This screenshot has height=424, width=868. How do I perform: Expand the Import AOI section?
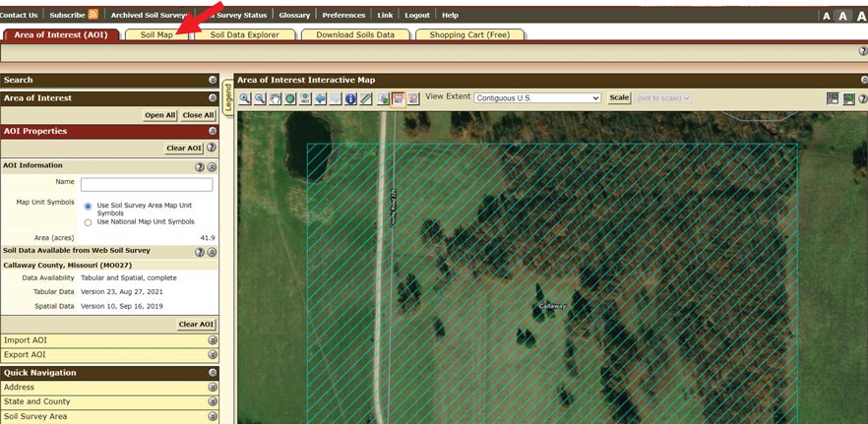213,340
